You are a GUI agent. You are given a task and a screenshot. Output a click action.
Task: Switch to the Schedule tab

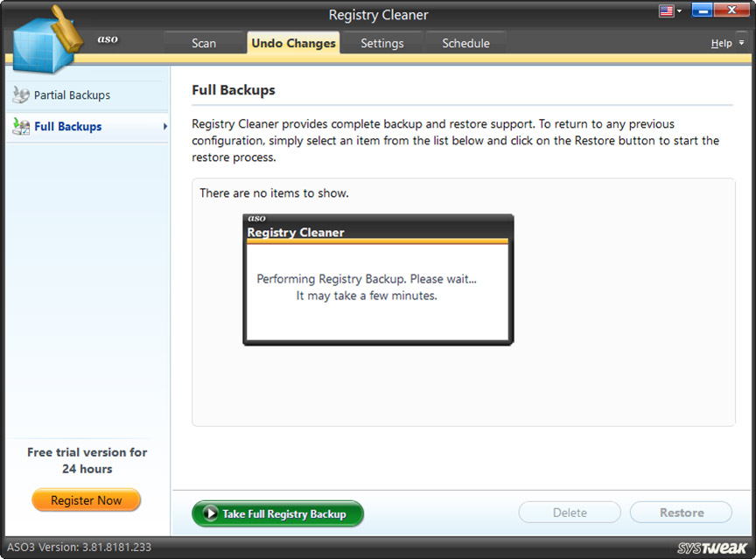(465, 42)
